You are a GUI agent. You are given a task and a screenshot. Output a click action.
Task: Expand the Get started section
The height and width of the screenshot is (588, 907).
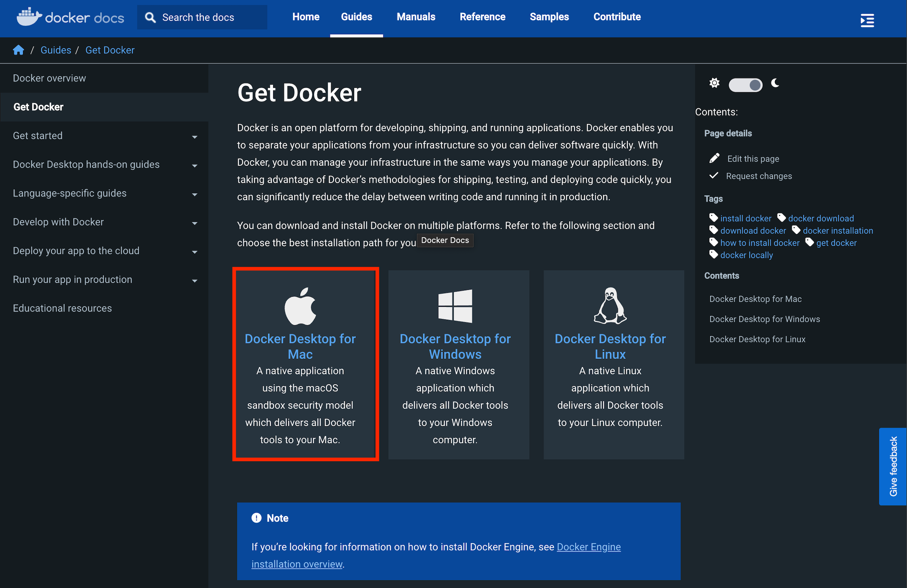pos(195,137)
